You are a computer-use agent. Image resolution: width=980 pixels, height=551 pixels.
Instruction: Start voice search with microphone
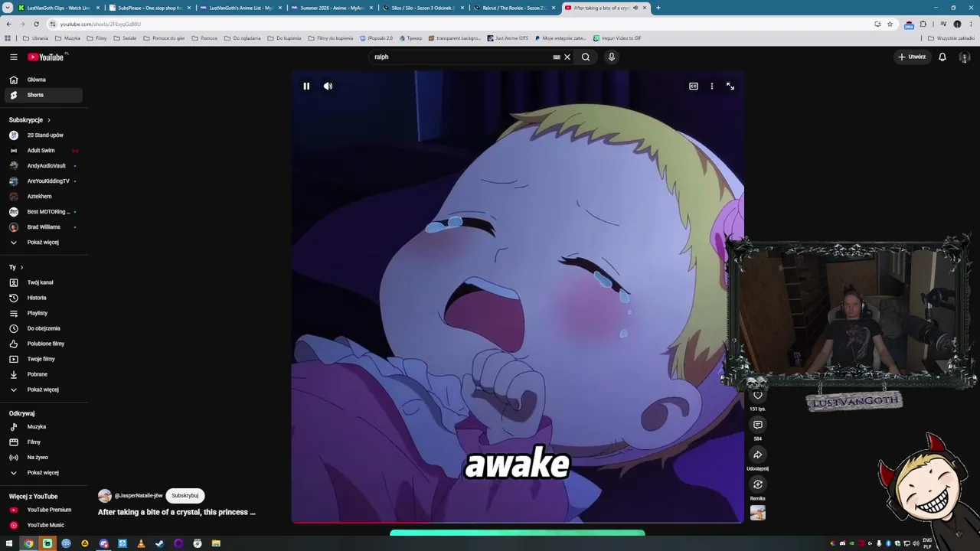pos(612,57)
